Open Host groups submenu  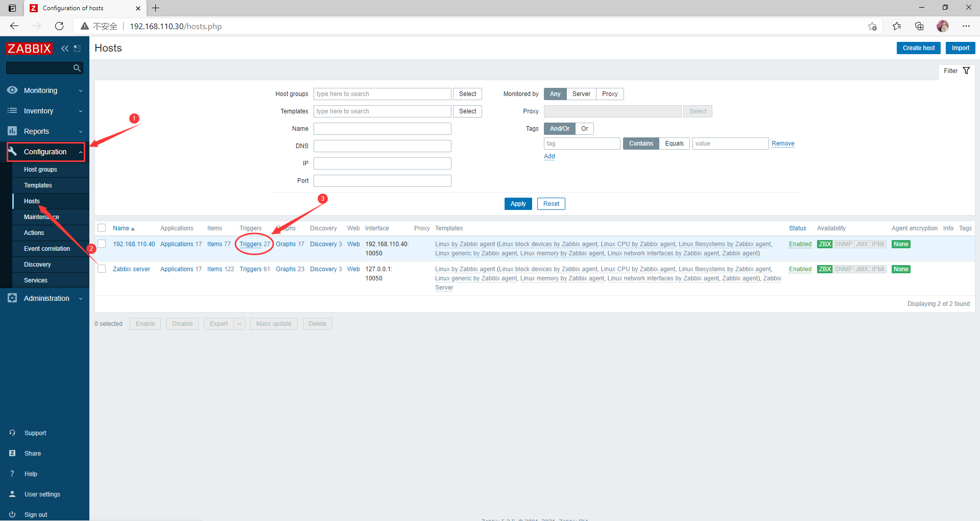[40, 170]
